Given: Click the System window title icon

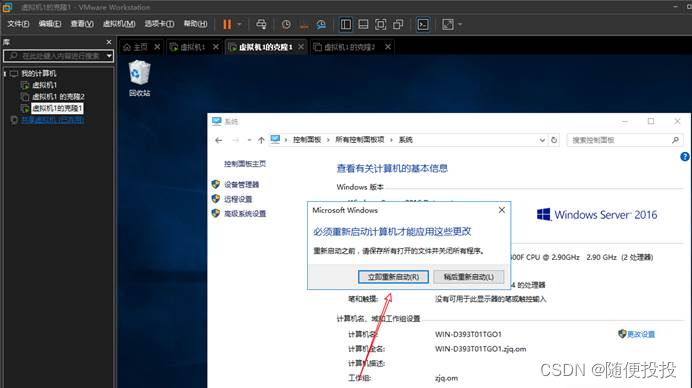Looking at the screenshot, I should (x=216, y=121).
